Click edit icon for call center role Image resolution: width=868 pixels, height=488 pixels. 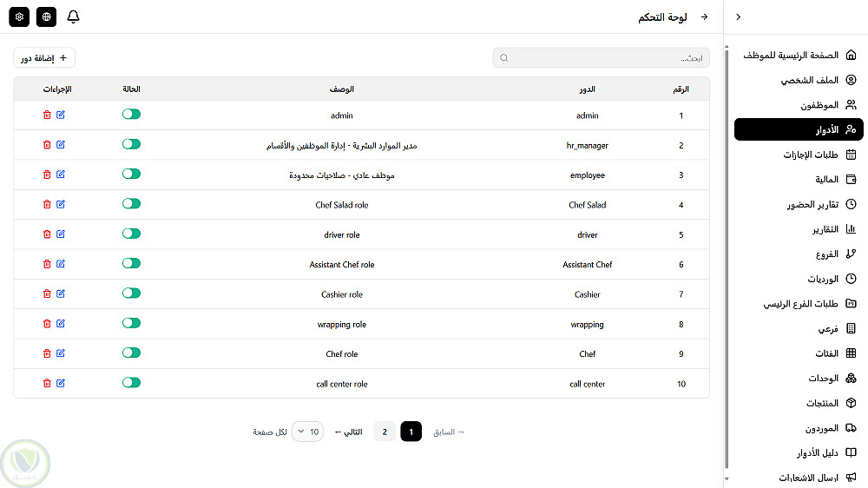(x=61, y=383)
